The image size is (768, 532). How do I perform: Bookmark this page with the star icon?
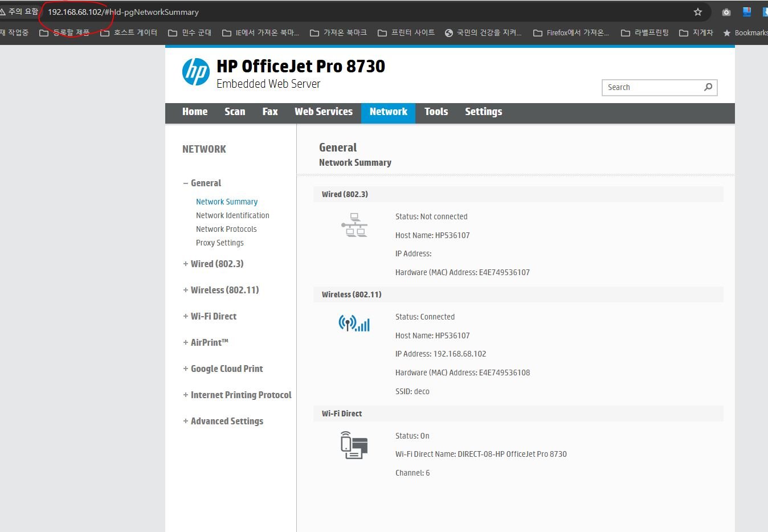[698, 12]
